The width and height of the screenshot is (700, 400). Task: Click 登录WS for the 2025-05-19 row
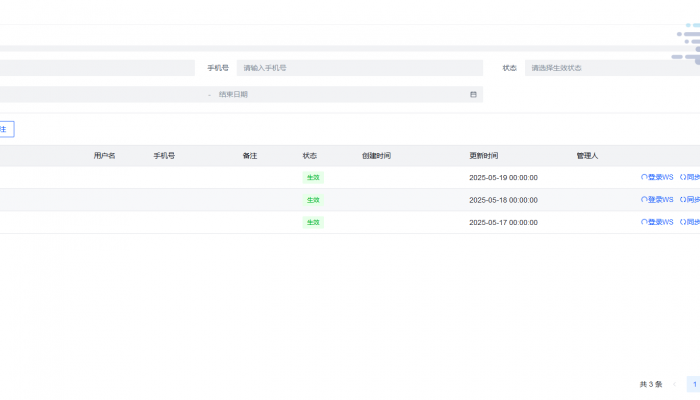click(658, 177)
